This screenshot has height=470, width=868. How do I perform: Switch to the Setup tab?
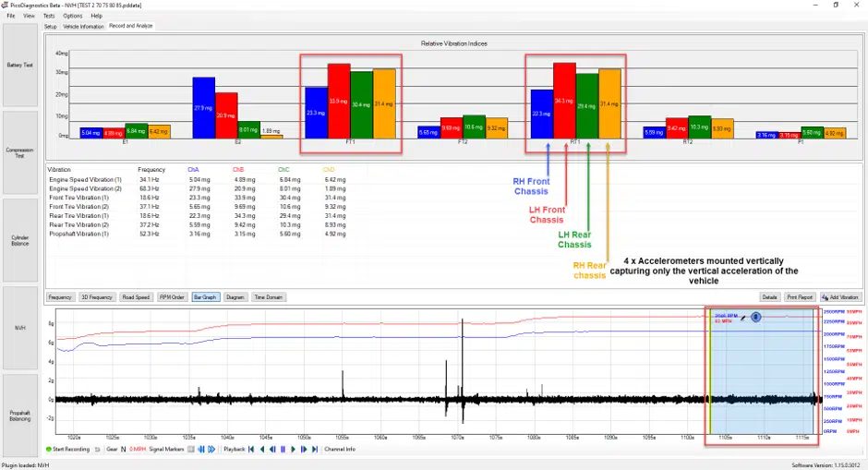(x=51, y=26)
